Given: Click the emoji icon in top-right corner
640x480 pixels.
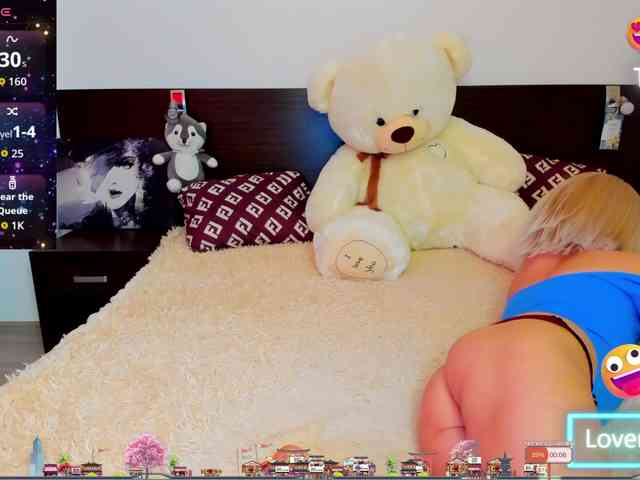Looking at the screenshot, I should click(x=633, y=33).
